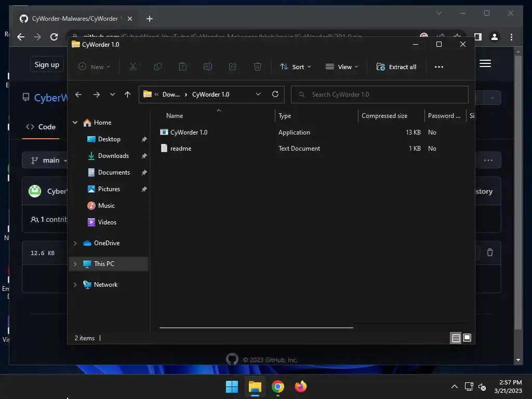Click the Chrome reload page button
The image size is (532, 399).
click(x=54, y=37)
